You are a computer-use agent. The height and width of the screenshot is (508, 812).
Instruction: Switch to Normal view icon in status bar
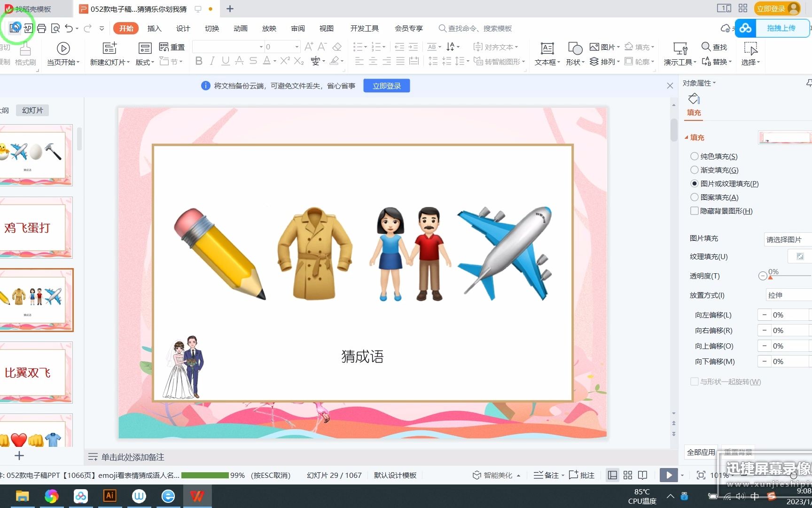pyautogui.click(x=612, y=475)
